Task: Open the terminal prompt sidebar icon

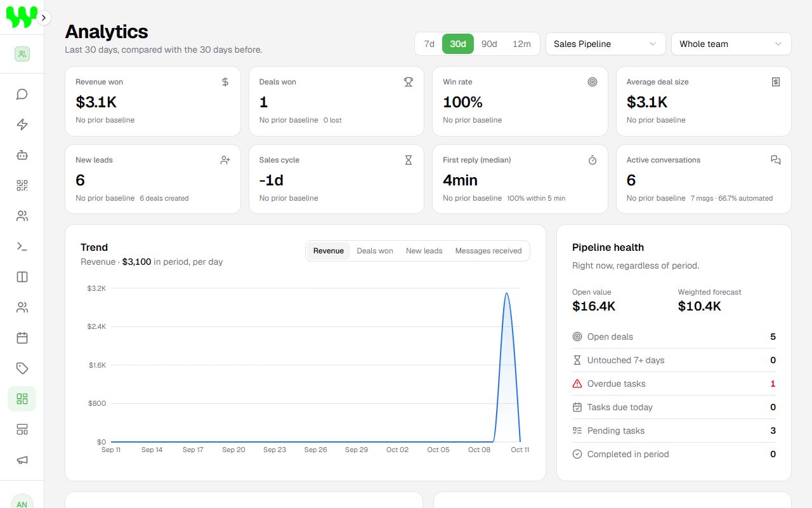Action: 22,246
